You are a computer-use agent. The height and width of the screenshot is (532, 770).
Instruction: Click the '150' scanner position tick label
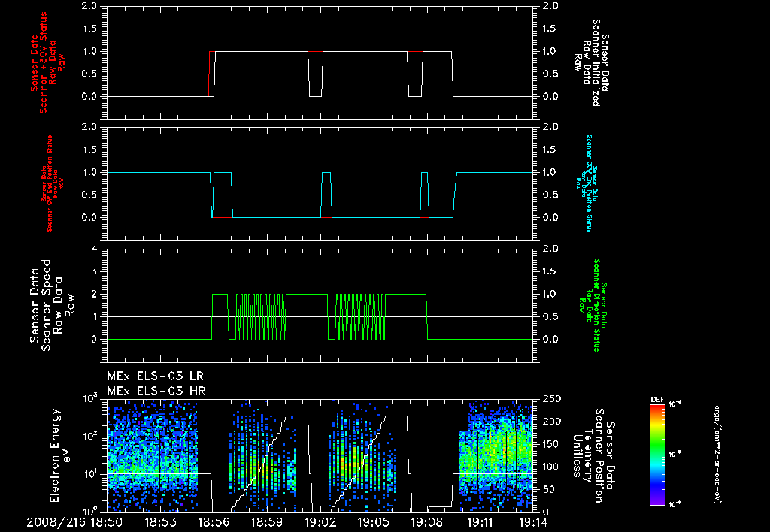tap(551, 444)
